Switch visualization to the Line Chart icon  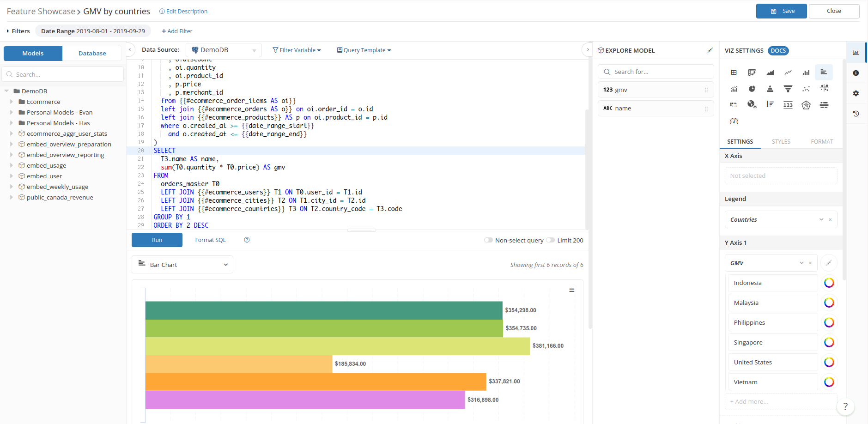point(788,72)
